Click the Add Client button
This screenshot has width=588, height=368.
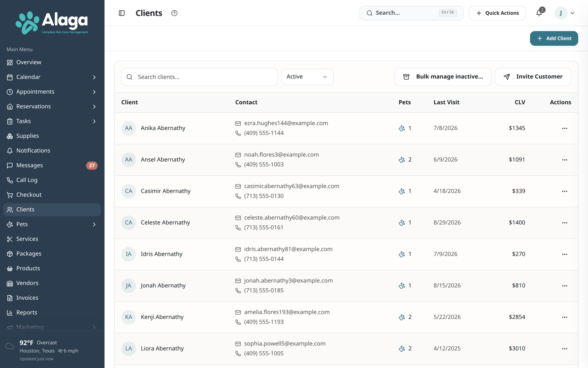554,38
